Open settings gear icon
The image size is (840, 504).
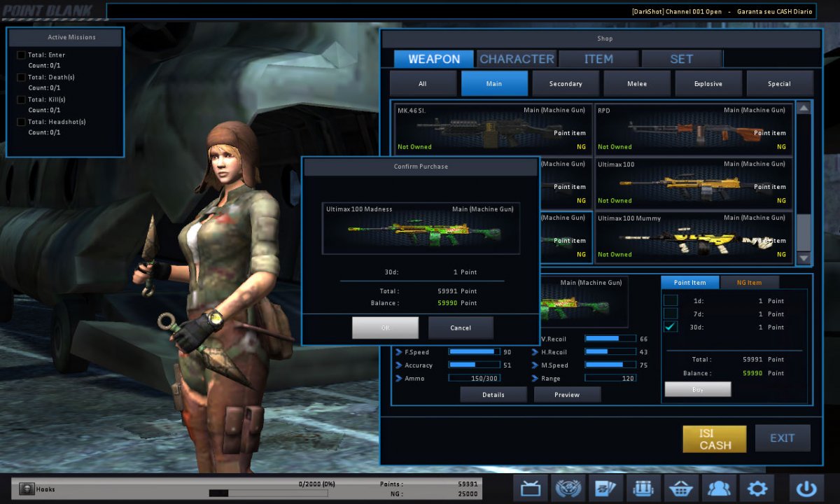pos(757,488)
